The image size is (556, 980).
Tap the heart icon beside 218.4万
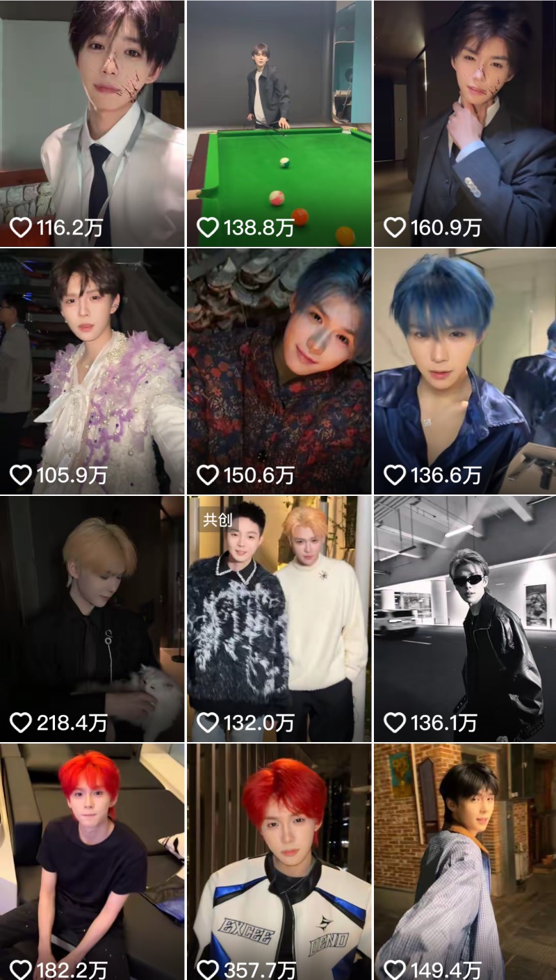[21, 723]
